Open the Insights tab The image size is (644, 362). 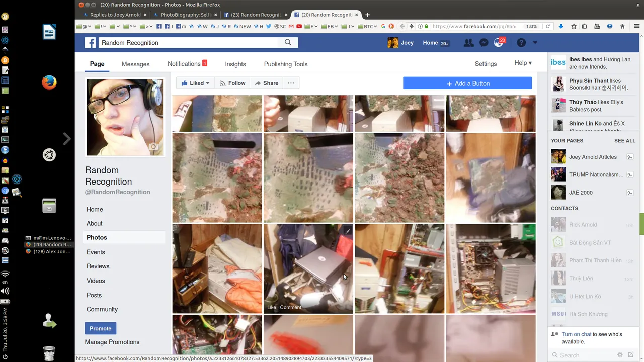(x=235, y=64)
